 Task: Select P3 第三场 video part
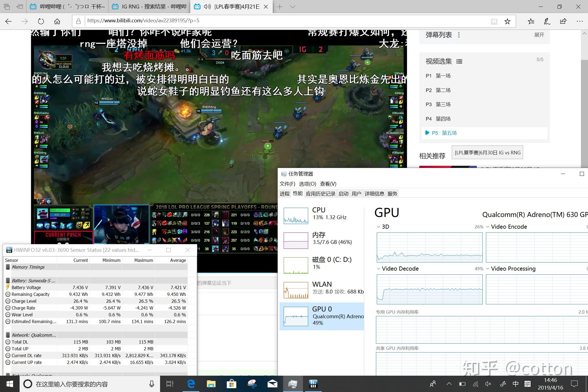pyautogui.click(x=438, y=104)
